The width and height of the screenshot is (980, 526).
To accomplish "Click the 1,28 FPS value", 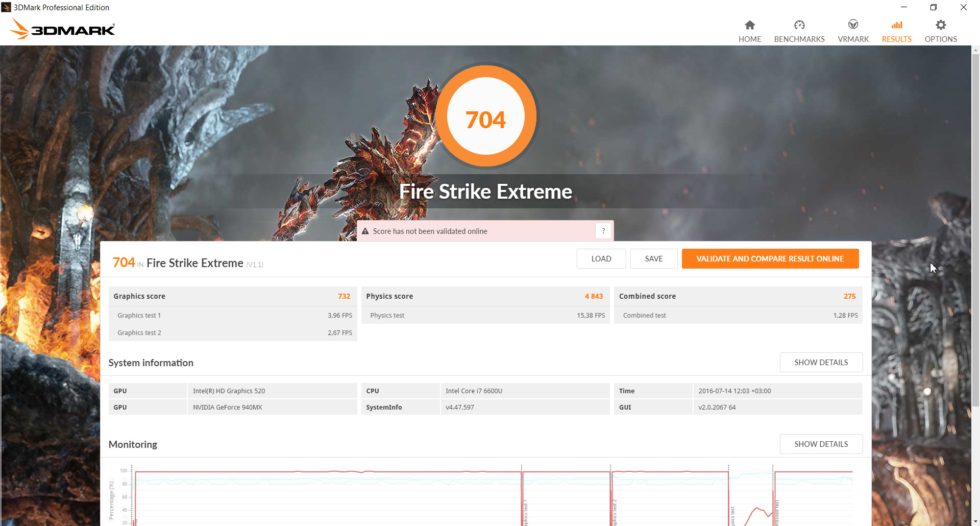I will coord(845,316).
